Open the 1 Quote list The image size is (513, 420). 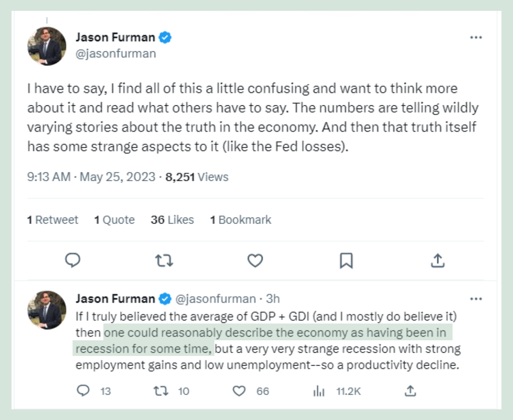tap(114, 220)
